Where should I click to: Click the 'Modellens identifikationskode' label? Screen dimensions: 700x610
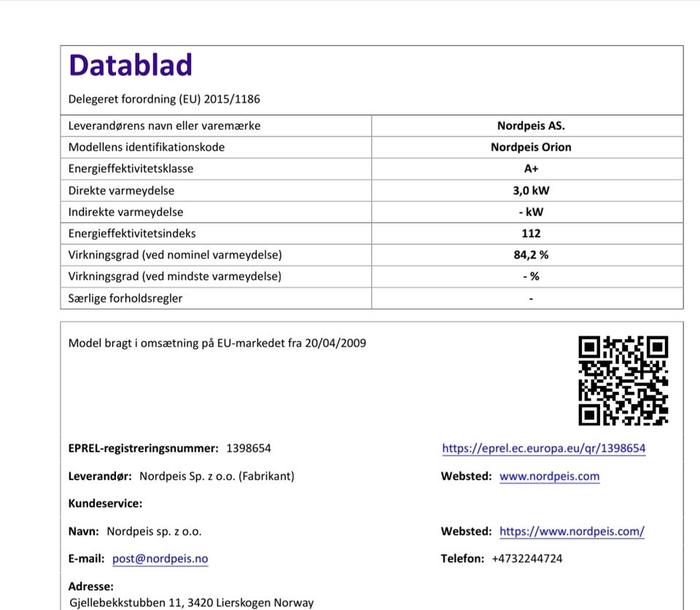pos(147,147)
